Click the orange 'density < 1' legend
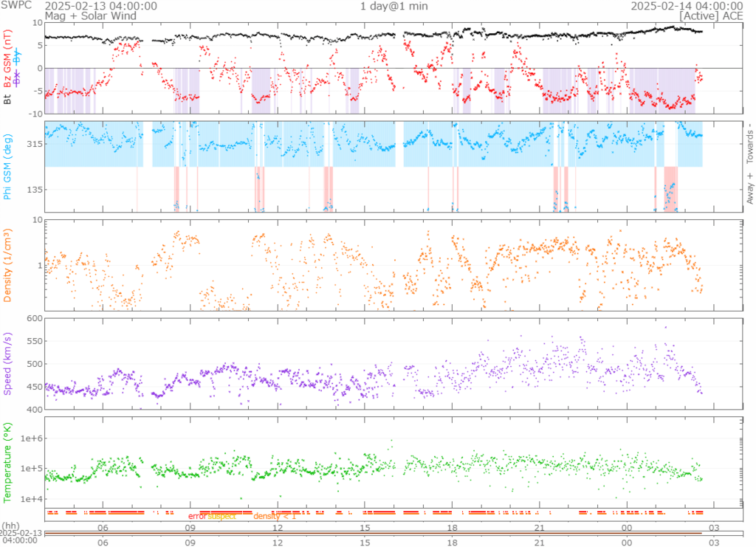The width and height of the screenshot is (756, 547). [x=275, y=517]
